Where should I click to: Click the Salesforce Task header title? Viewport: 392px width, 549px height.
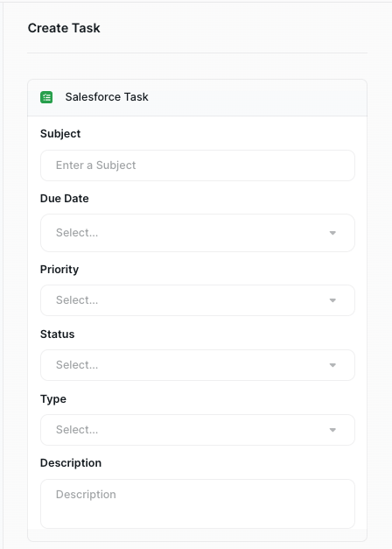(x=107, y=97)
